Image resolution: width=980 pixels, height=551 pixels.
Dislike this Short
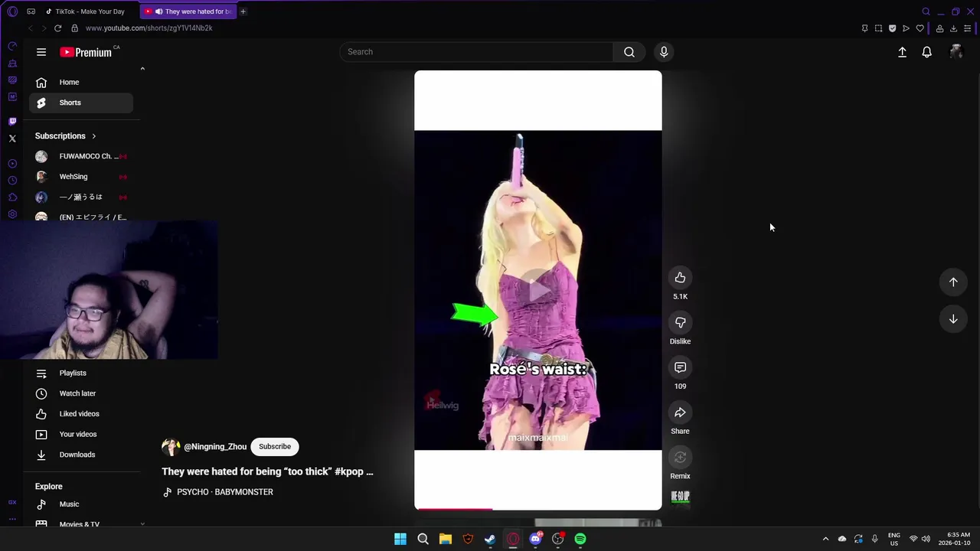(x=680, y=323)
